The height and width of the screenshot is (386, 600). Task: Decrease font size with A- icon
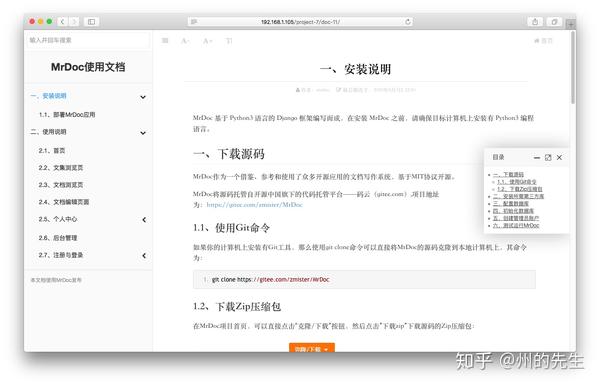pyautogui.click(x=185, y=41)
